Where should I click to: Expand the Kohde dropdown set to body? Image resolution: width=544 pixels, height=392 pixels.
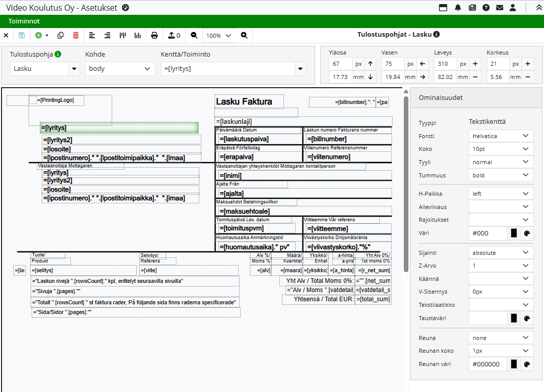pos(120,68)
